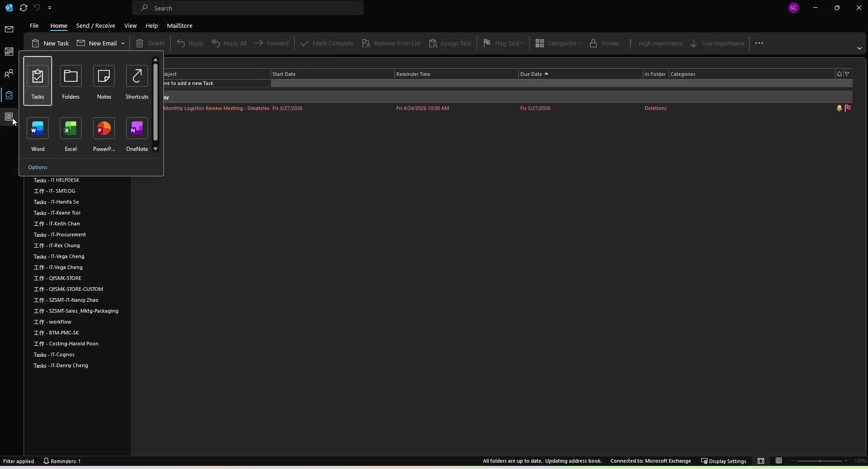868x469 pixels.
Task: Click the flag status column header icon
Action: coord(847,74)
